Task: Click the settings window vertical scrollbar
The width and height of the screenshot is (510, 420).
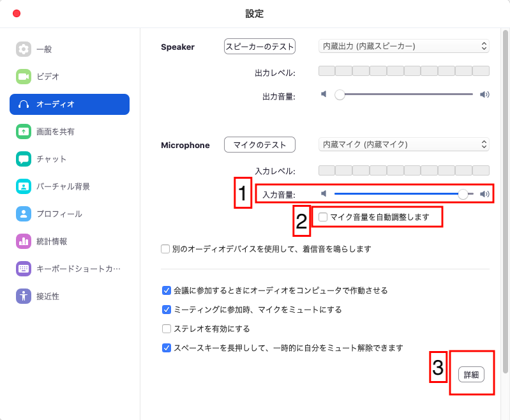Action: pyautogui.click(x=505, y=202)
